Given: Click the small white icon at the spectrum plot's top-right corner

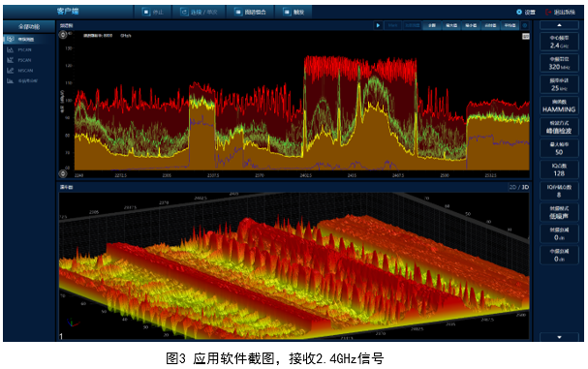Looking at the screenshot, I should (x=526, y=37).
